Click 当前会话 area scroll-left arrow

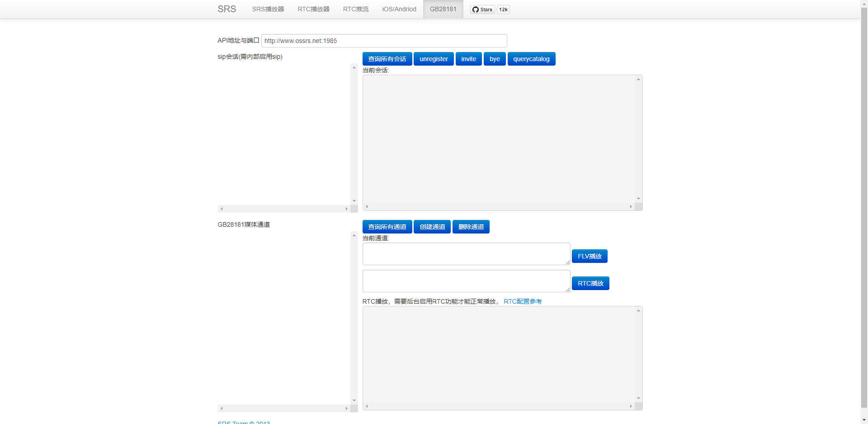[x=367, y=206]
